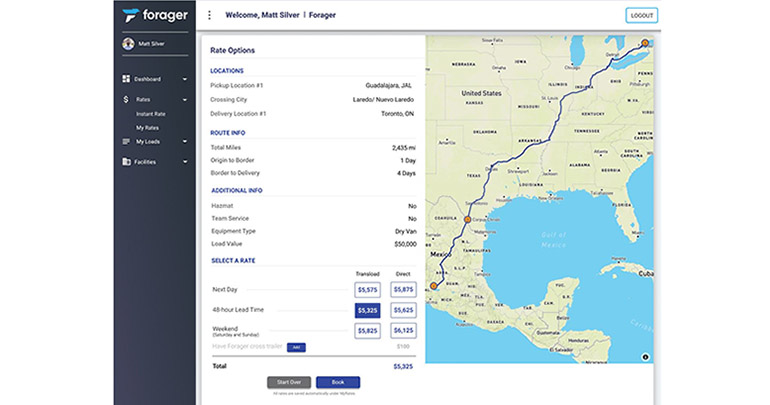Screen dimensions: 770x405
Task: Click the Dashboard grid icon
Action: 126,78
